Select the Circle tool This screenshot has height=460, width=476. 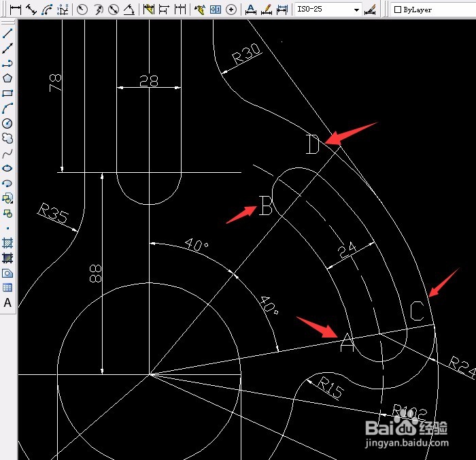pyautogui.click(x=7, y=123)
